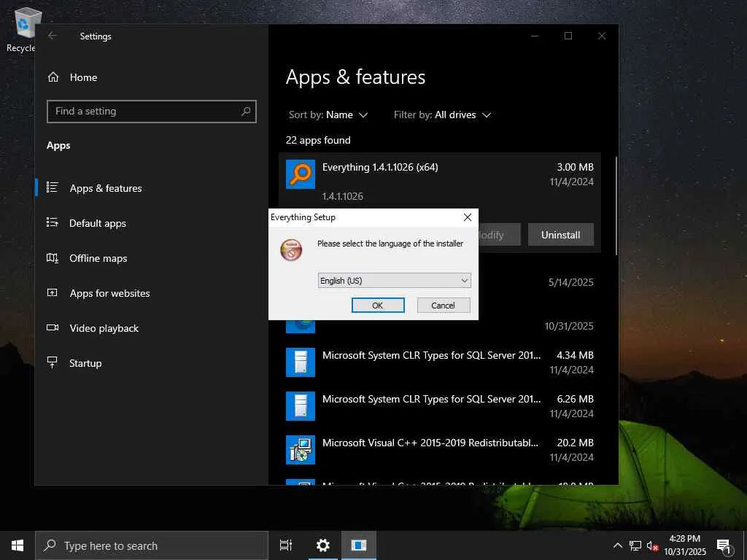This screenshot has height=560, width=747.
Task: Select the 4.34 MB SQL Server CLR Types entry
Action: [440, 362]
